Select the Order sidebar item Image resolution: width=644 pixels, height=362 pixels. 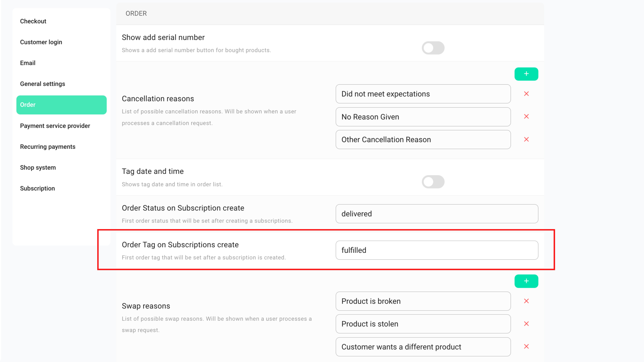[62, 105]
